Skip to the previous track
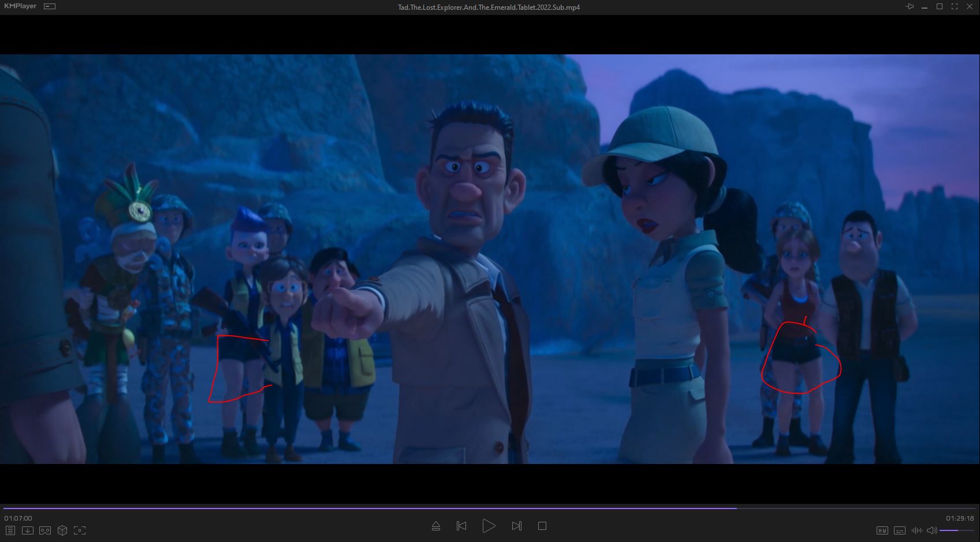980x542 pixels. pos(461,526)
